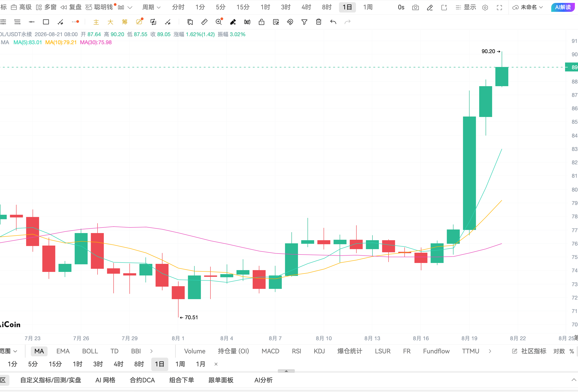Switch top timeframe to 4时
Screen dimensions: 578x392
(306, 7)
